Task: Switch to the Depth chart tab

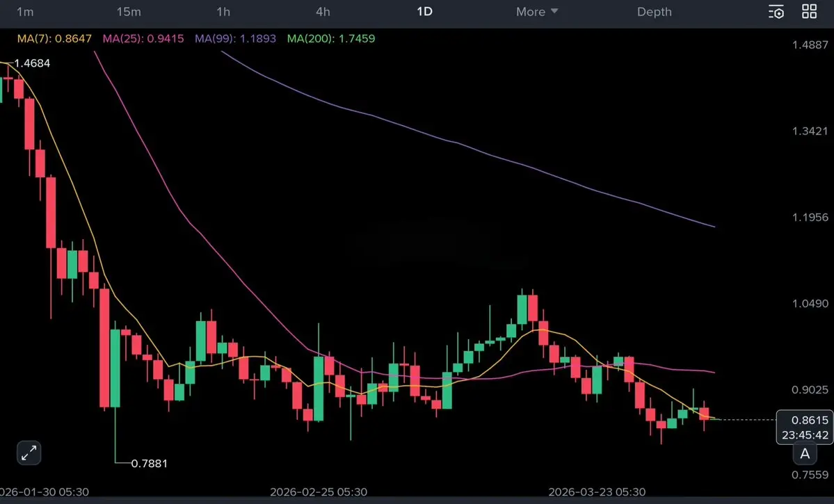Action: pyautogui.click(x=655, y=12)
